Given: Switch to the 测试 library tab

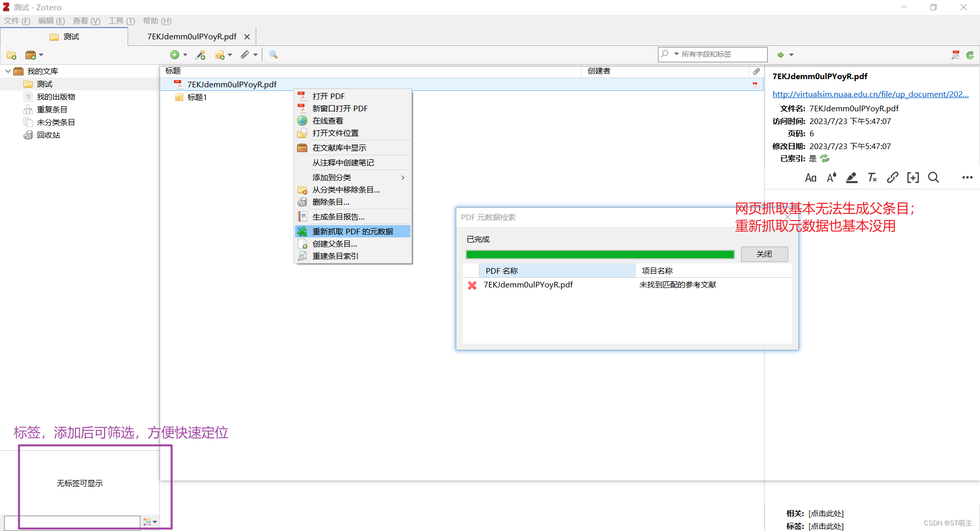Looking at the screenshot, I should (64, 37).
